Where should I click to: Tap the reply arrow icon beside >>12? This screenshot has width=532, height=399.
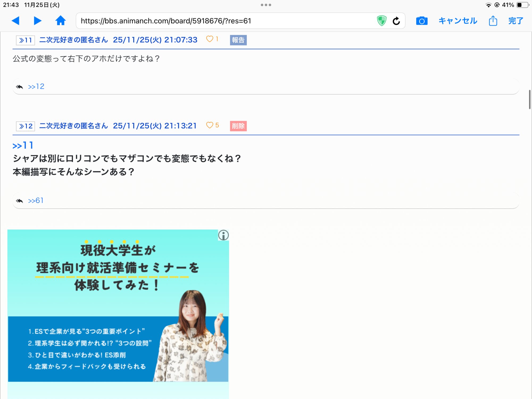point(19,87)
